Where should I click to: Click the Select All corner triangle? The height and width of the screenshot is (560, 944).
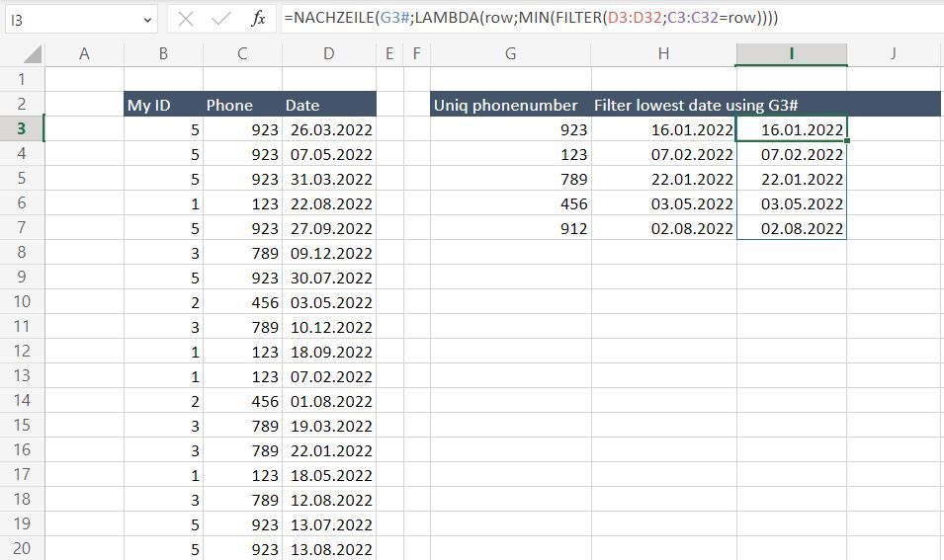33,54
